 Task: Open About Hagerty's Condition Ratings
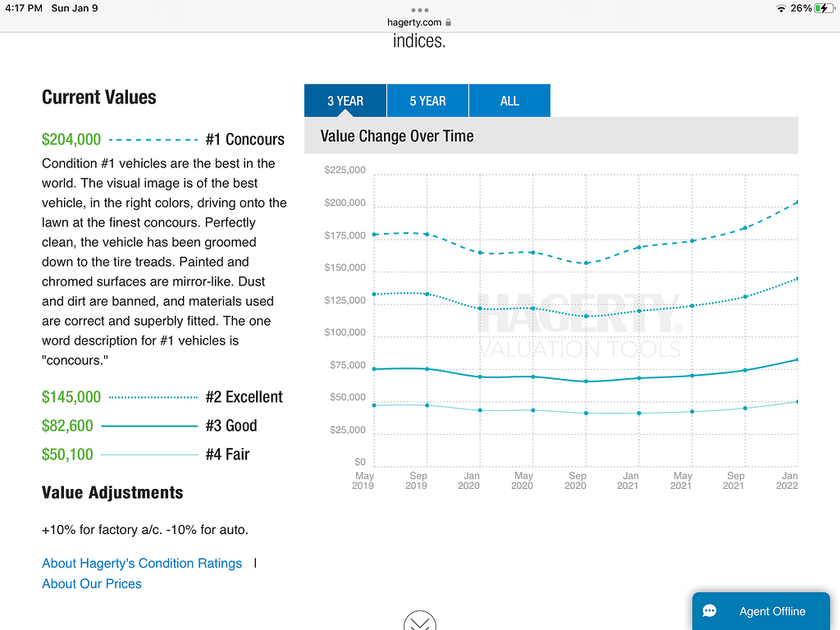[141, 563]
